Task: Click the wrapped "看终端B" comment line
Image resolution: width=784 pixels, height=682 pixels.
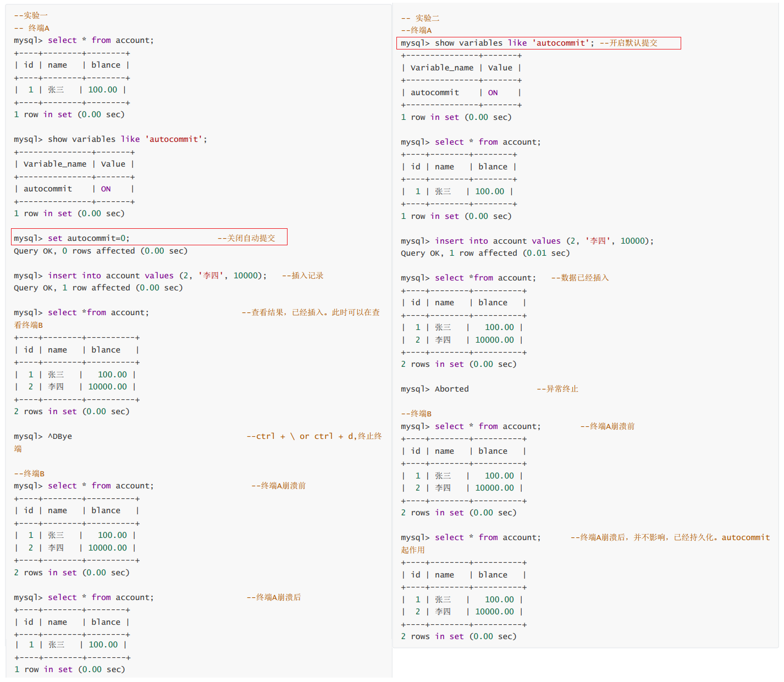Action: (x=29, y=325)
